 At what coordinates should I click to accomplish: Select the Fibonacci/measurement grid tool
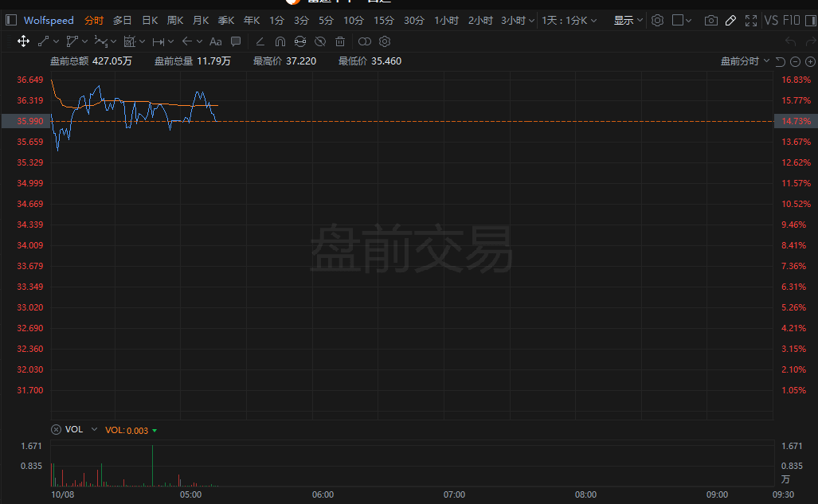tap(129, 41)
